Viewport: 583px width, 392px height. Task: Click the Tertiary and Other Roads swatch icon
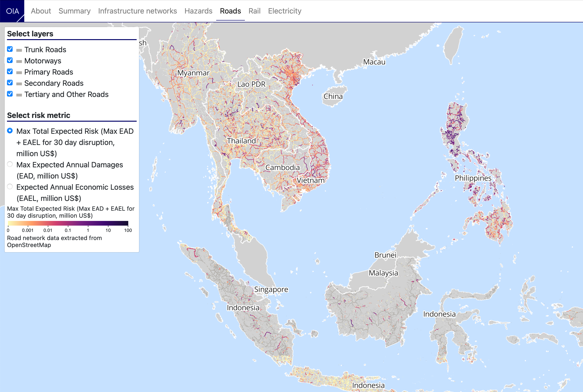[19, 95]
